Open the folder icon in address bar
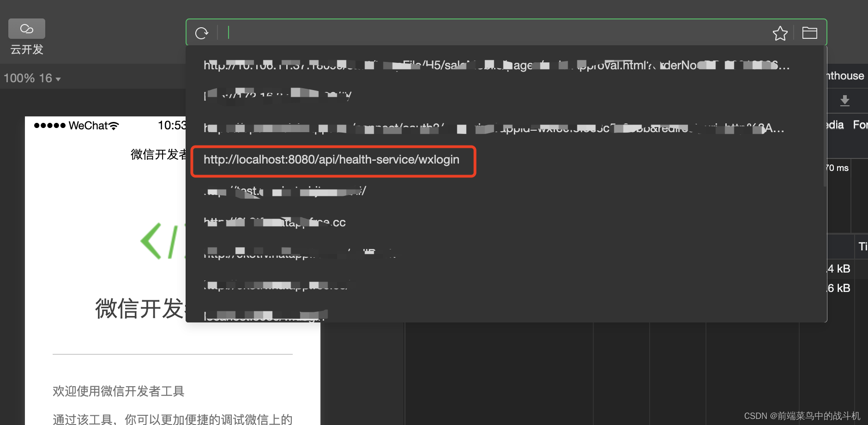 (x=809, y=33)
